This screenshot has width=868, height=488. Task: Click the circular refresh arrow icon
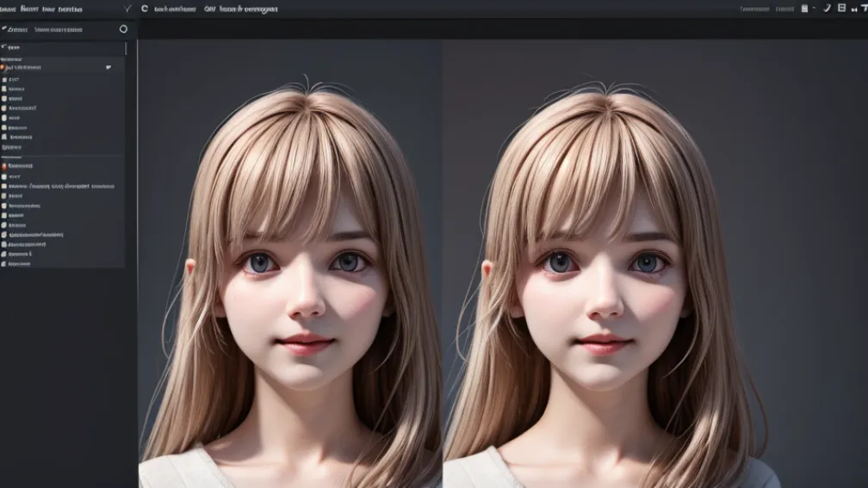point(145,9)
